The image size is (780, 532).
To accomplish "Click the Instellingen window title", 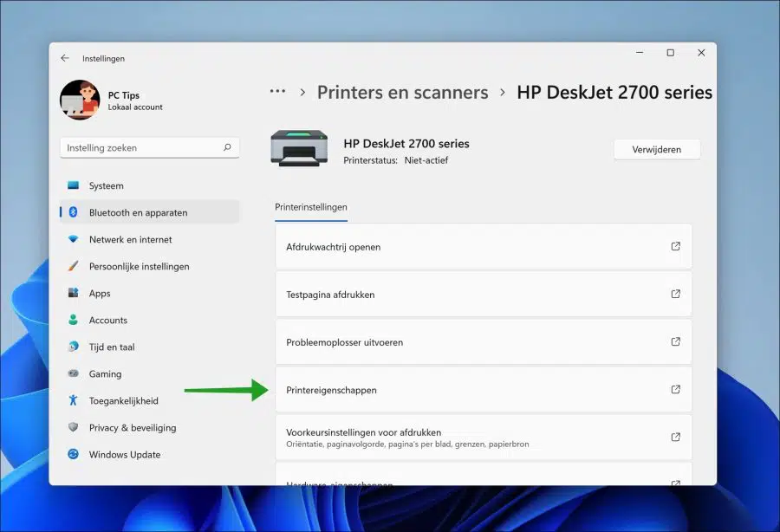I will [103, 59].
